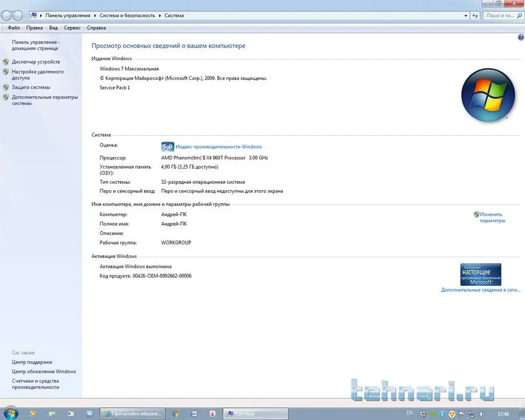The image size is (525, 420).
Task: Open the 'Вид' menu
Action: tap(53, 28)
